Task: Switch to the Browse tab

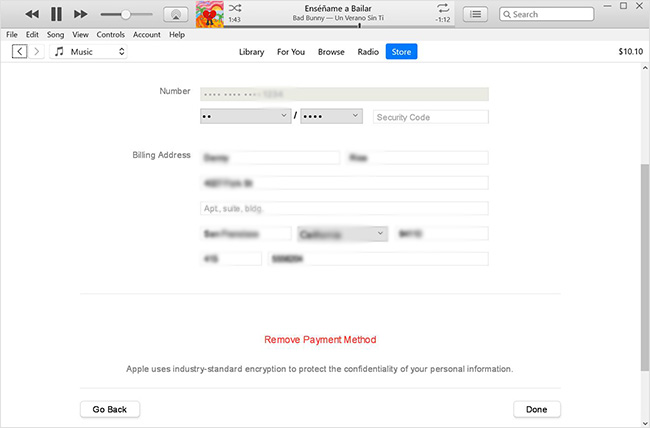Action: pos(331,52)
